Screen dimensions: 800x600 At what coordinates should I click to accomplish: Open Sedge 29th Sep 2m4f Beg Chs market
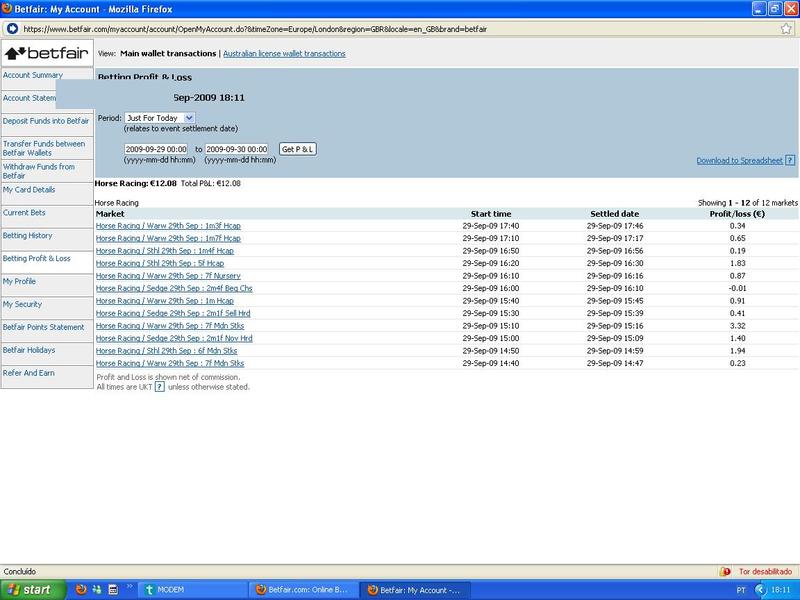[174, 288]
